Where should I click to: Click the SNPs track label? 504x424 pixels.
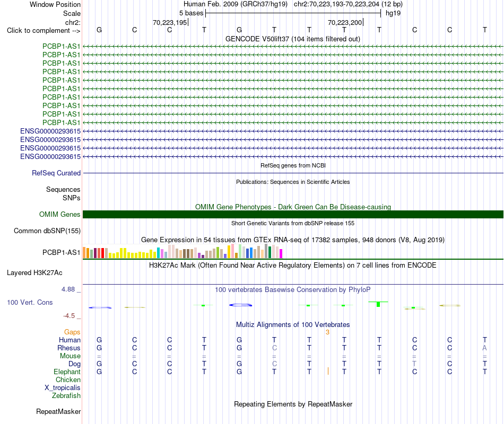72,198
